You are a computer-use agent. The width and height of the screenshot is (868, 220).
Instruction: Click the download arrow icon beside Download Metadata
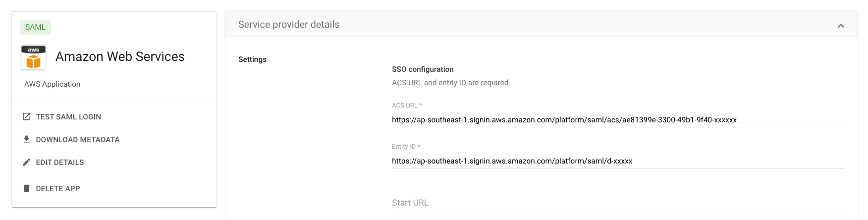(27, 139)
